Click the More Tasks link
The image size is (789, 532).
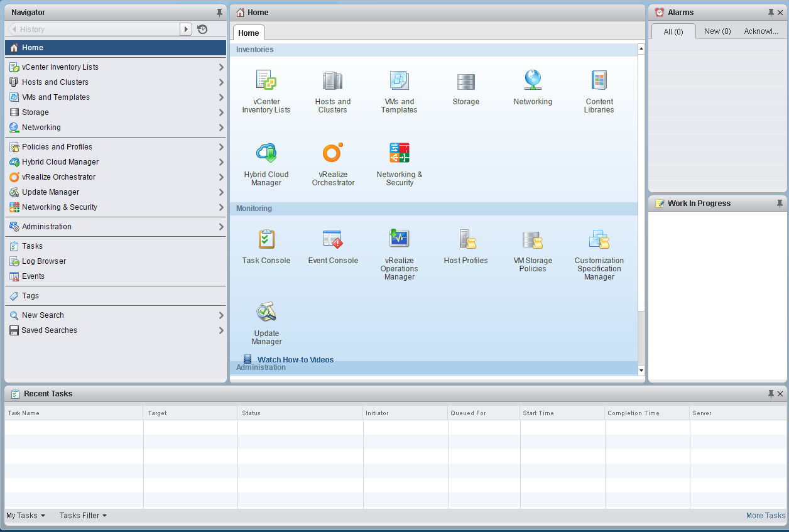coord(766,515)
